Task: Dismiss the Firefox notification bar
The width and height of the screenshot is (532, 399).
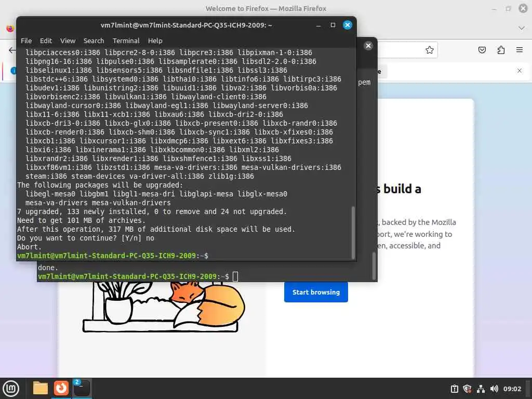Action: pyautogui.click(x=520, y=71)
